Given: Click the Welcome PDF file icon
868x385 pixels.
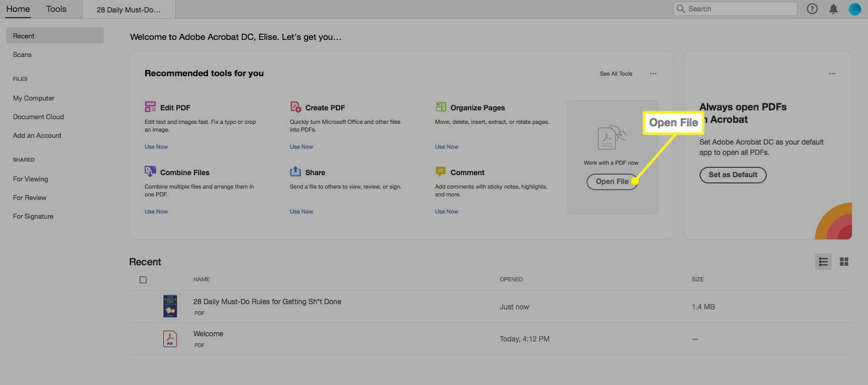Looking at the screenshot, I should (x=170, y=339).
